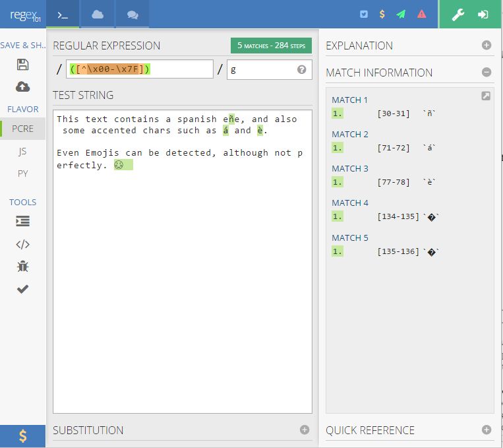Click the [71-72] match position
Image resolution: width=503 pixels, height=448 pixels.
(x=394, y=148)
